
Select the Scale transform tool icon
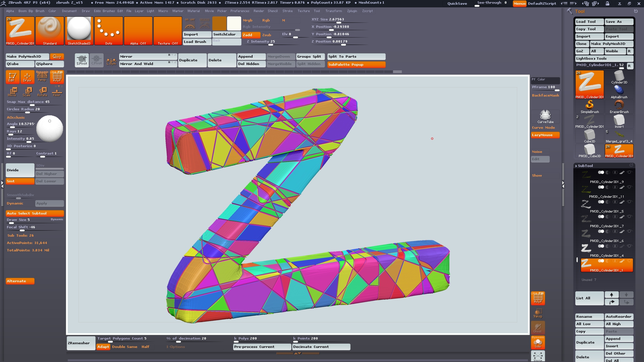click(x=27, y=91)
